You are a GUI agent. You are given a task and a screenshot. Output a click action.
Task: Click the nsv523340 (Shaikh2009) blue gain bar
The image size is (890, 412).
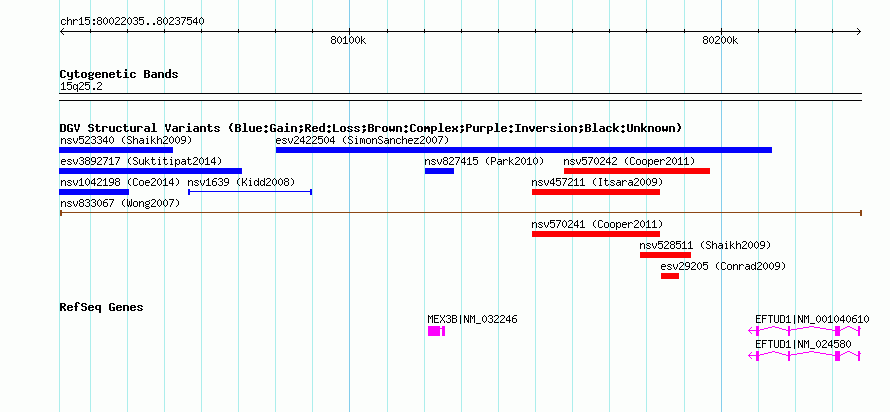pyautogui.click(x=116, y=150)
